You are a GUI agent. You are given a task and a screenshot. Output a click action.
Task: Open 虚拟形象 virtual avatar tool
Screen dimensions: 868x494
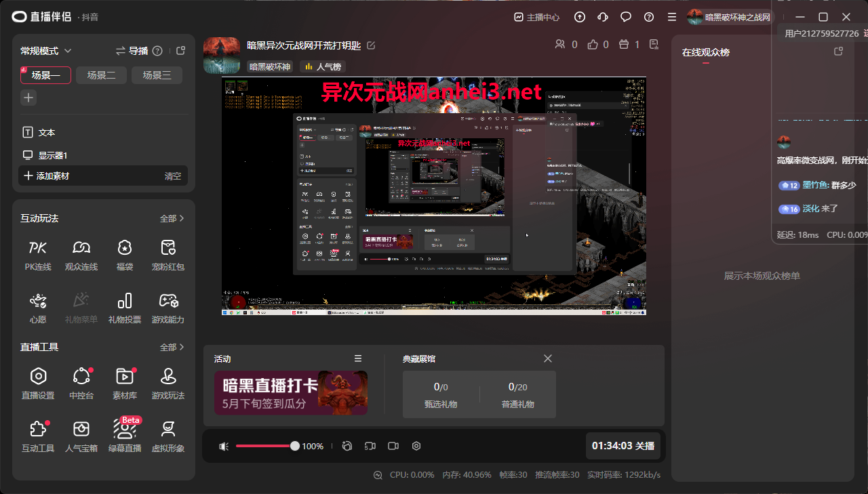[168, 436]
